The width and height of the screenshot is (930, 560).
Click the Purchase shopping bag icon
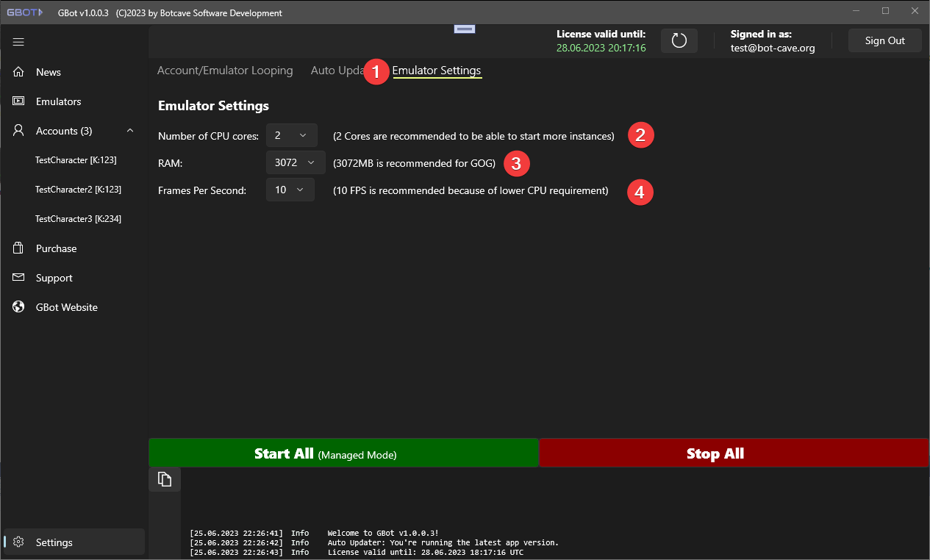pos(19,248)
